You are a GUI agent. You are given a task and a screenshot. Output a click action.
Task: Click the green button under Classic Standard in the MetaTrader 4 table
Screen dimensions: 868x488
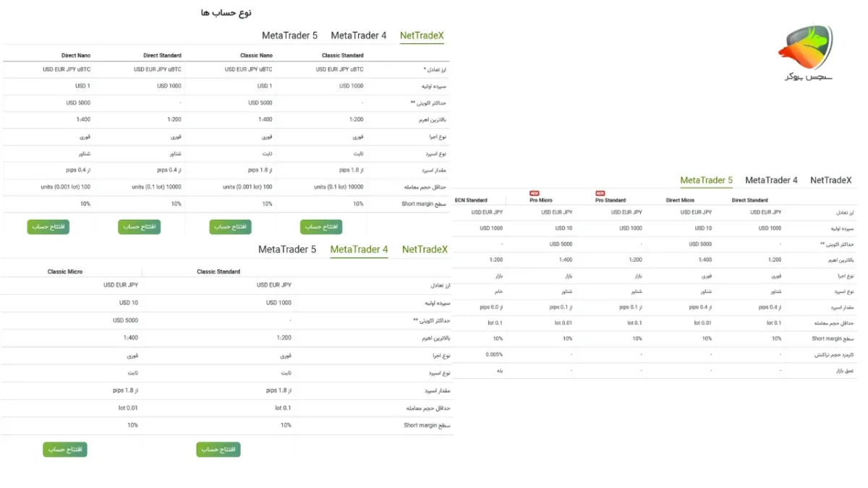tap(218, 450)
